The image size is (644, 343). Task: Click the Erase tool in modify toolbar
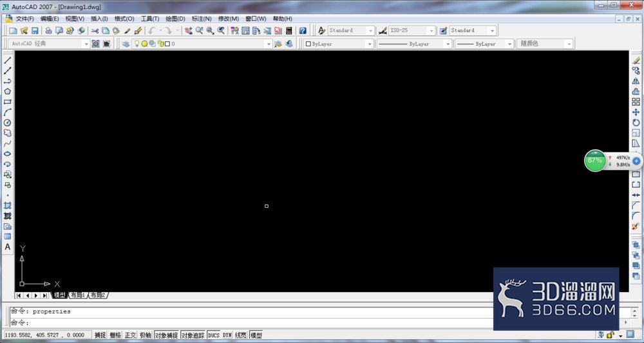pyautogui.click(x=636, y=60)
